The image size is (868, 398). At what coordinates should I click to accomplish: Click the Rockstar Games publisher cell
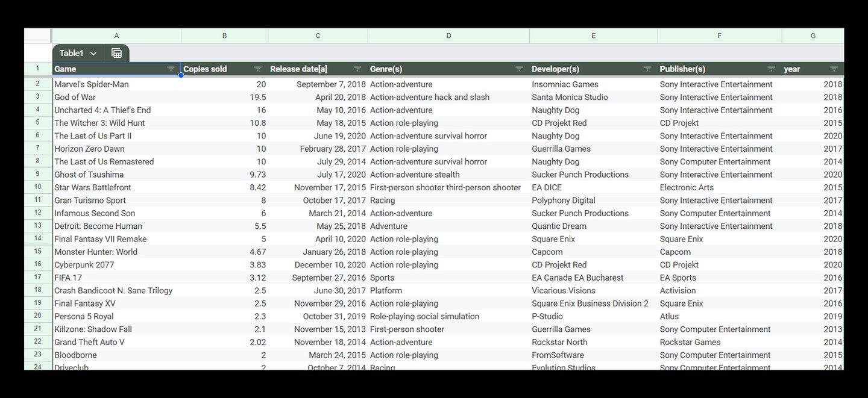(x=720, y=342)
